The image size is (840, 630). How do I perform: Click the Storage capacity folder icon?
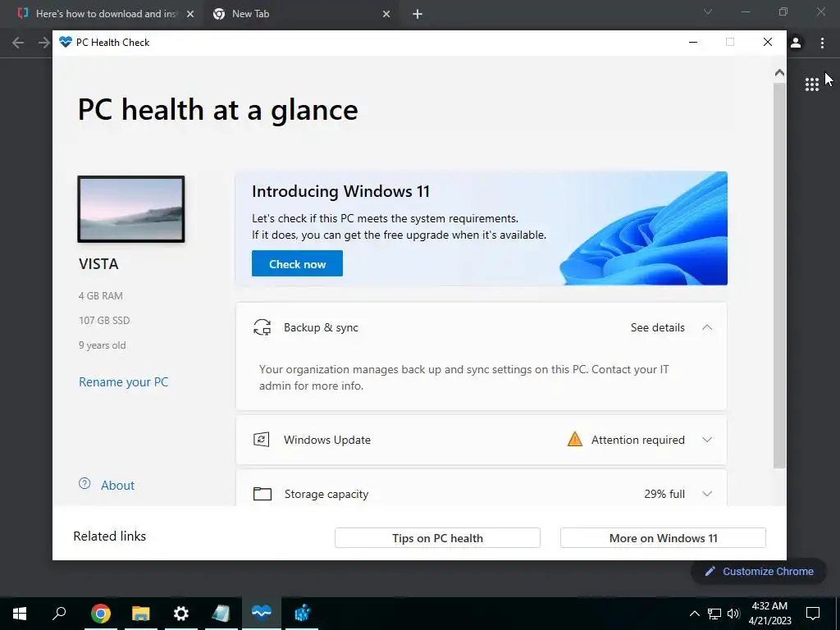pos(262,493)
